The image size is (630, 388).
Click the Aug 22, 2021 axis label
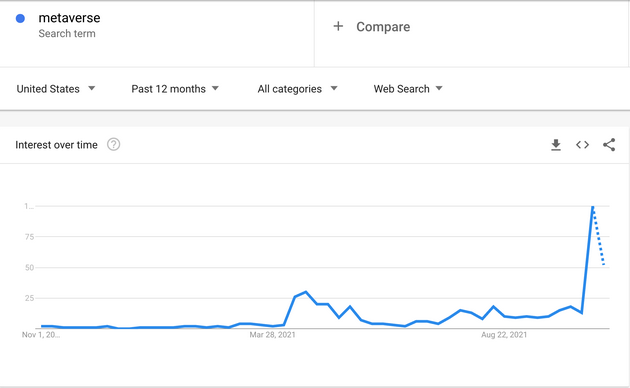[504, 335]
